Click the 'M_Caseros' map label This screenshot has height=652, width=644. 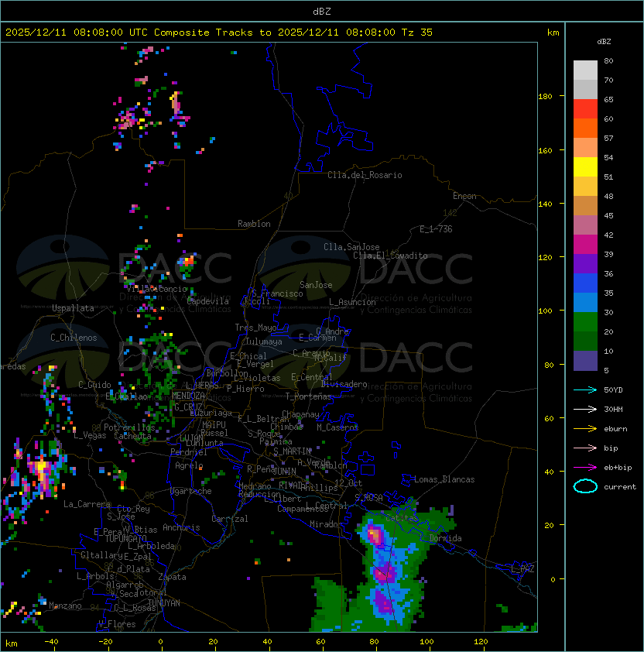click(337, 427)
